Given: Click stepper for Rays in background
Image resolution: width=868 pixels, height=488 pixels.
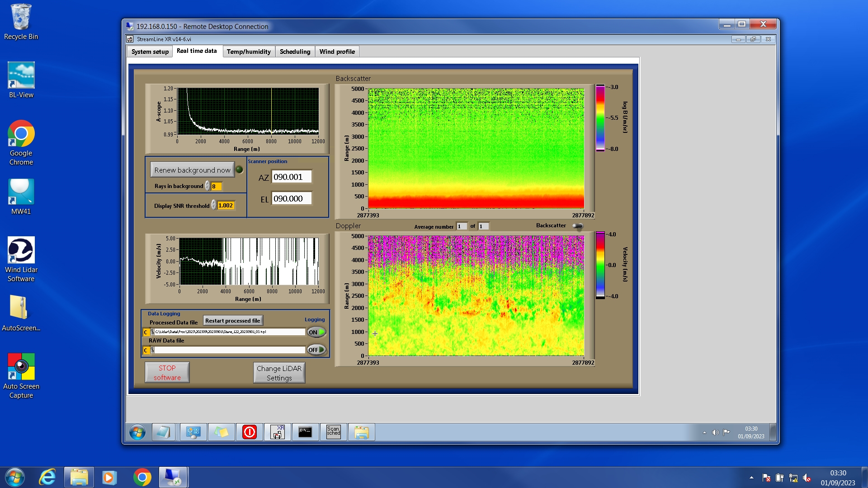Looking at the screenshot, I should click(x=208, y=186).
